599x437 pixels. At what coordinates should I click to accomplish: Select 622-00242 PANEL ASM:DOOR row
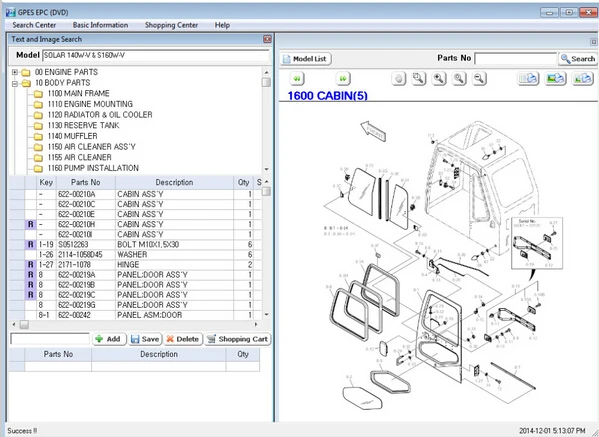click(136, 315)
